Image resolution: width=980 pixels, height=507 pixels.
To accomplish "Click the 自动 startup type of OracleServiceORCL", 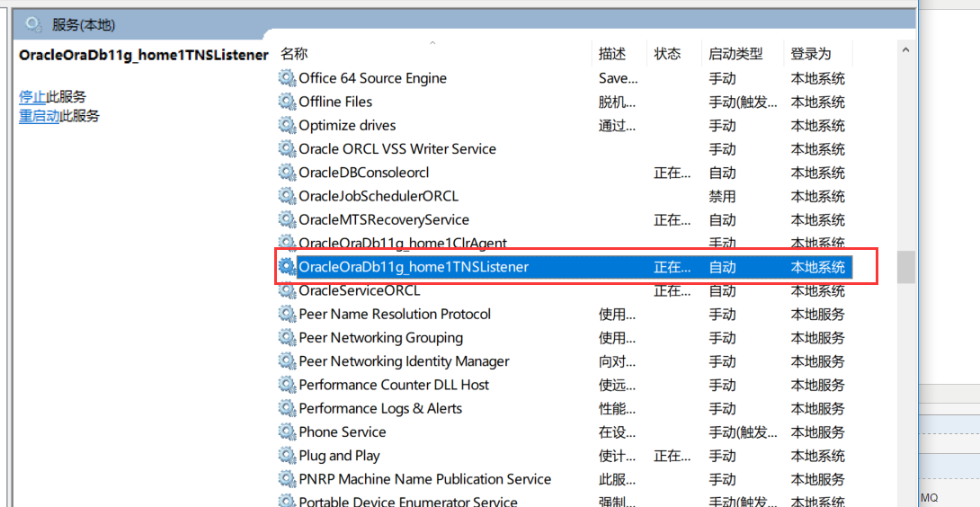I will 722,290.
